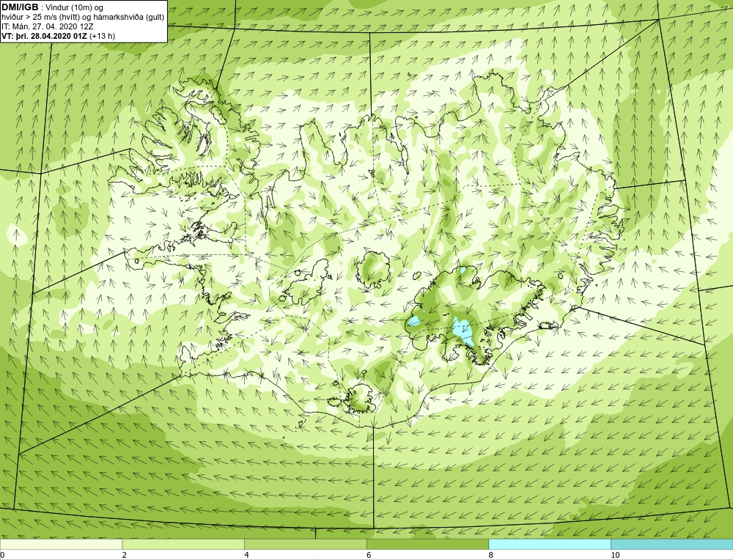Click the 'VT: þri. 28.04.2020 01Z' valid time

pyautogui.click(x=45, y=36)
